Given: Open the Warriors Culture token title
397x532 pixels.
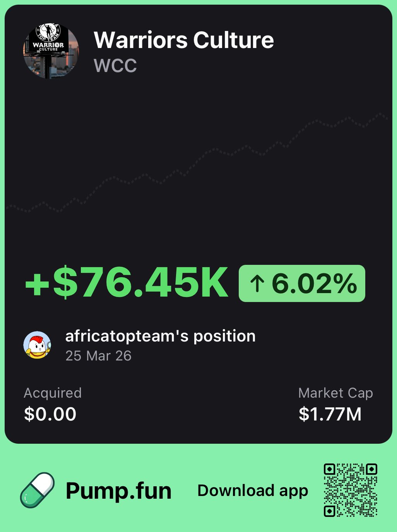Looking at the screenshot, I should (184, 40).
